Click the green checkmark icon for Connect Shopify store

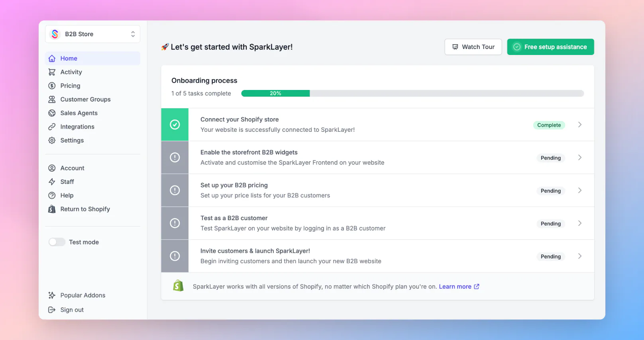coord(175,125)
